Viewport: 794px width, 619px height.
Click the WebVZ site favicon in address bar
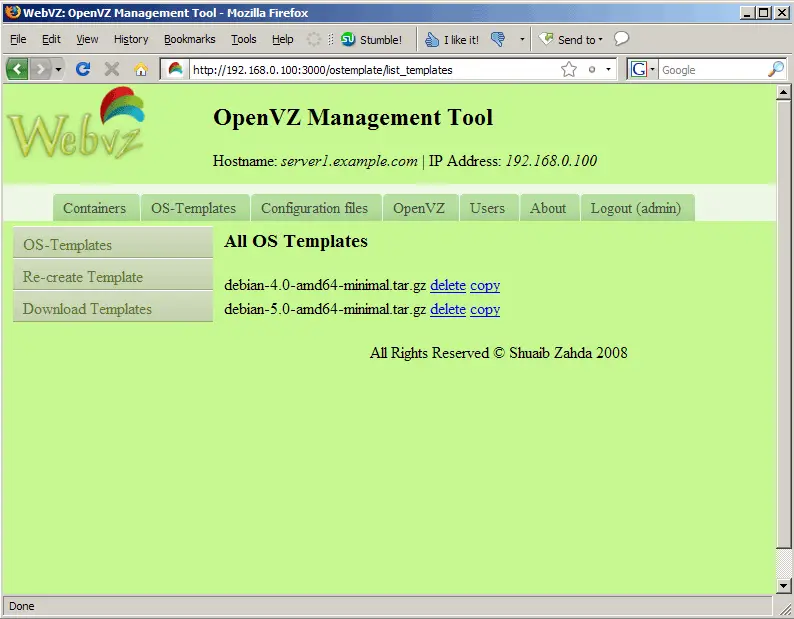(x=175, y=69)
